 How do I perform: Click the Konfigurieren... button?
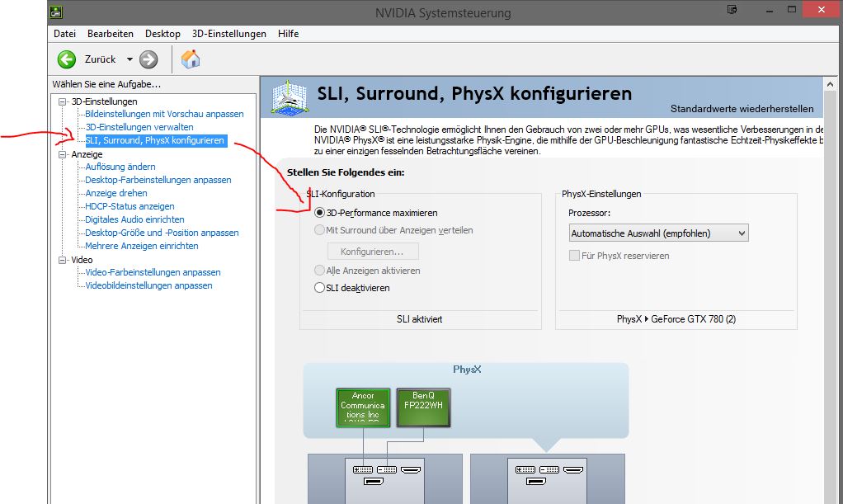click(373, 252)
